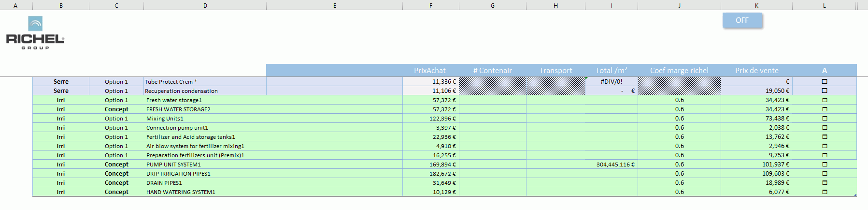Select the Connection pump unit1 cell
The height and width of the screenshot is (210, 868).
click(205, 128)
